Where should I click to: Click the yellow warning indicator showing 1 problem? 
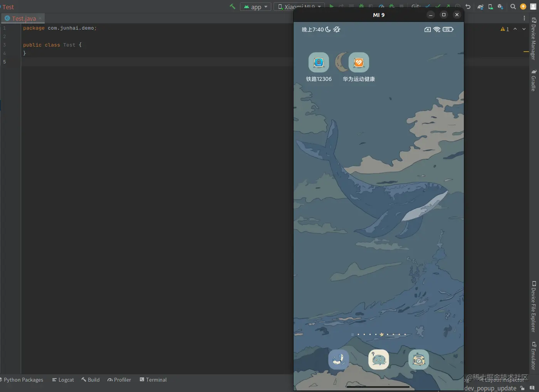click(505, 29)
